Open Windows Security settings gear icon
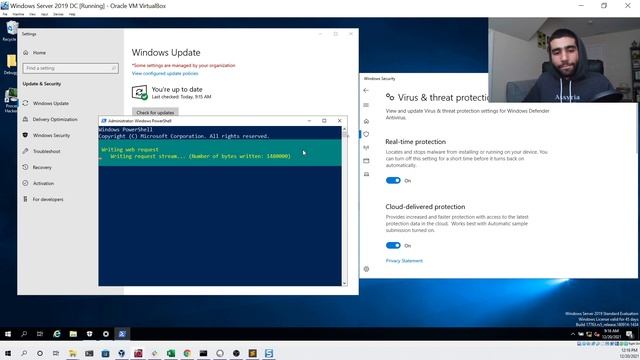Viewport: 640px width, 360px height. click(366, 269)
